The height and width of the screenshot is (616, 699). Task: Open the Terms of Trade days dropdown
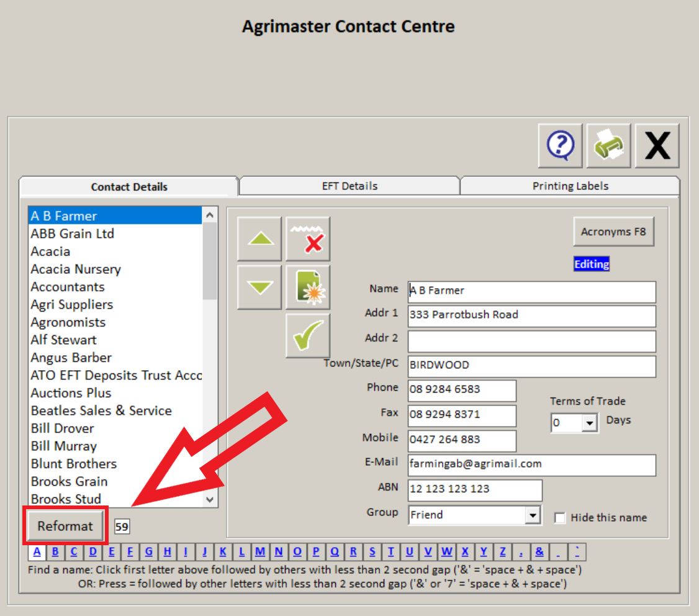(x=590, y=422)
